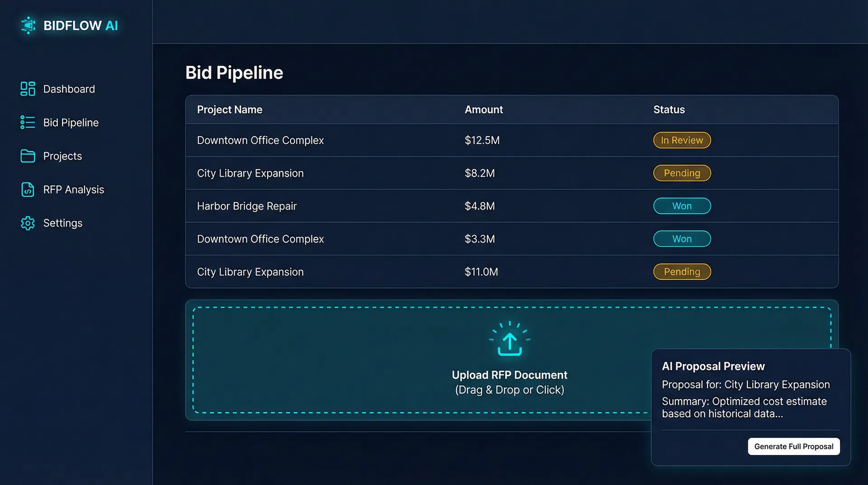Image resolution: width=868 pixels, height=485 pixels.
Task: Click the Status column header
Action: (669, 109)
